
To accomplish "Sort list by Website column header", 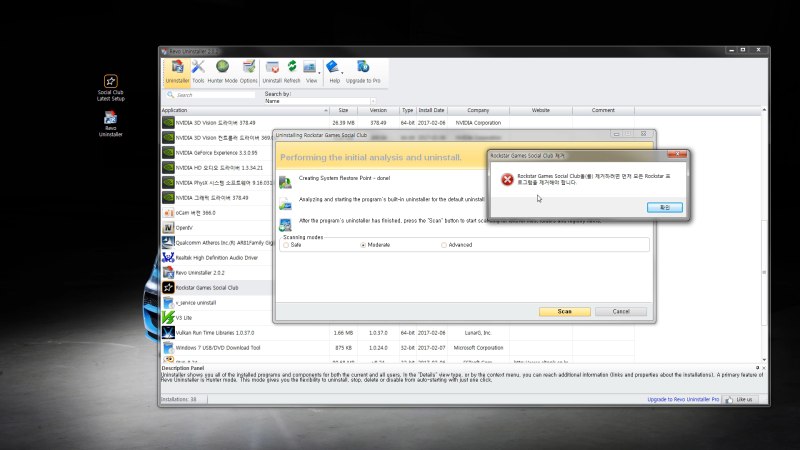I will pyautogui.click(x=541, y=110).
